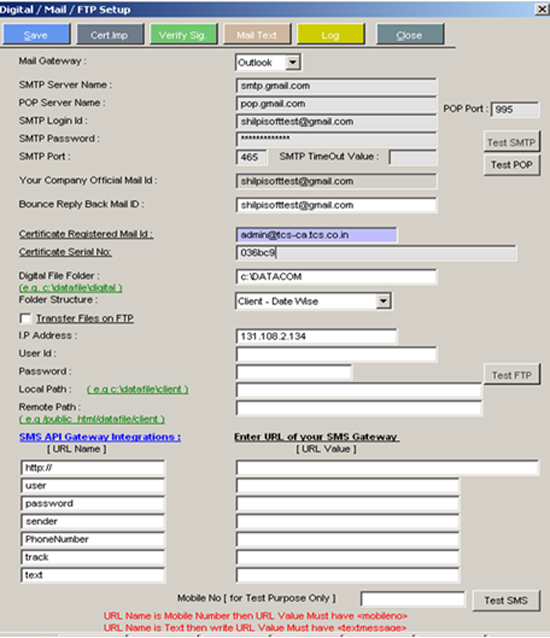
Task: Focus the URL Value field beside text
Action: [347, 575]
